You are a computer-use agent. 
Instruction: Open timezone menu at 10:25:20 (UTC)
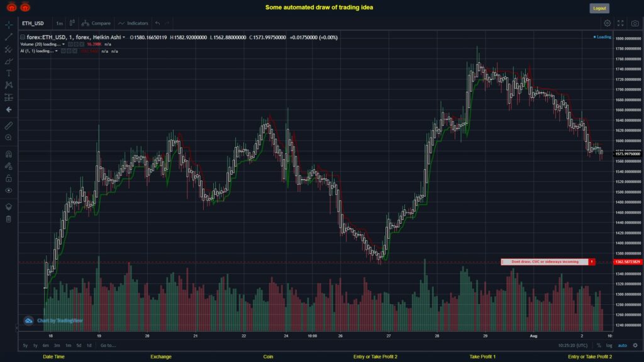click(x=572, y=346)
